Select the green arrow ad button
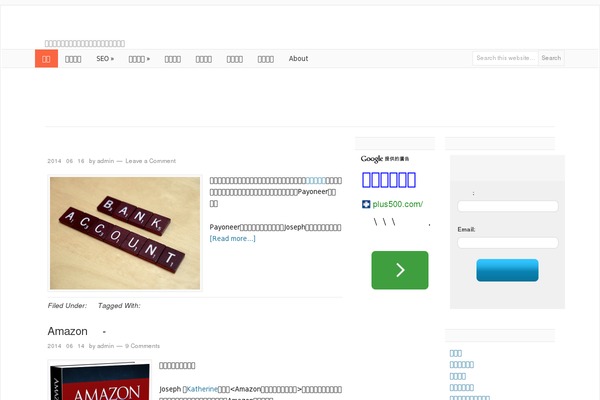Viewport: 600px width, 400px height. tap(400, 270)
